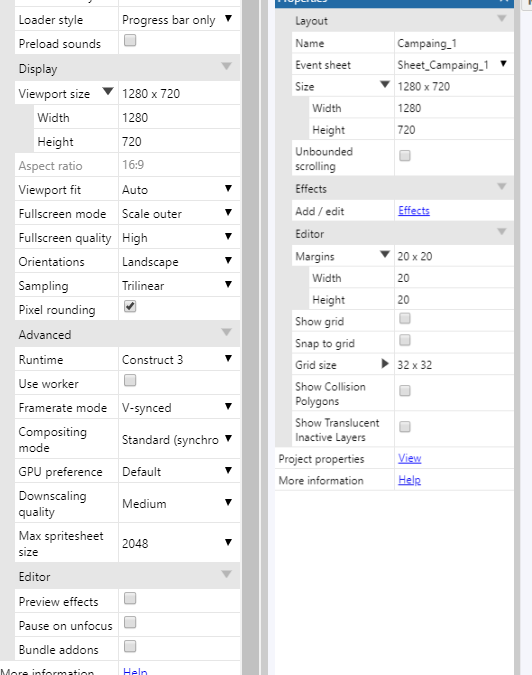The width and height of the screenshot is (532, 675).
Task: Collapse the Display section
Action: (226, 66)
